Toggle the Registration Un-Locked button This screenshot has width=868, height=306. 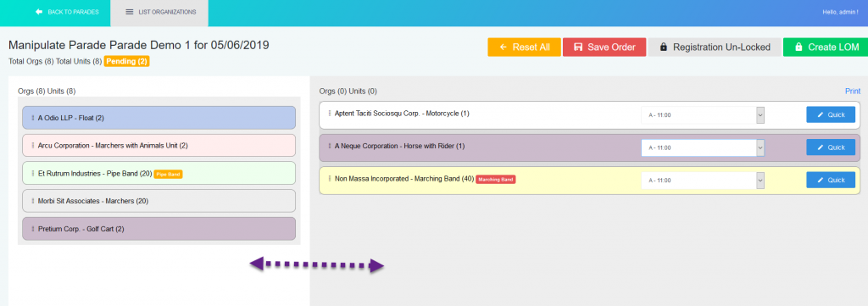[x=715, y=47]
